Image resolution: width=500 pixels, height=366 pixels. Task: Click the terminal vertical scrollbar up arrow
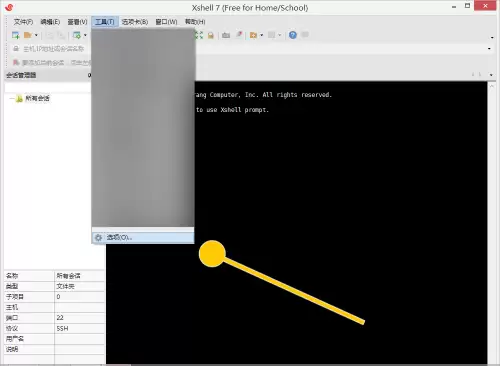point(491,86)
